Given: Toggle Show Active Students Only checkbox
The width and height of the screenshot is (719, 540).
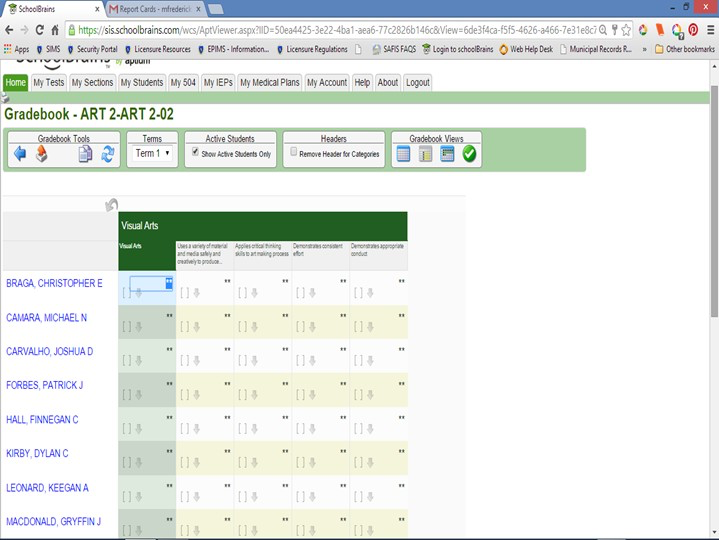Looking at the screenshot, I should click(x=195, y=152).
